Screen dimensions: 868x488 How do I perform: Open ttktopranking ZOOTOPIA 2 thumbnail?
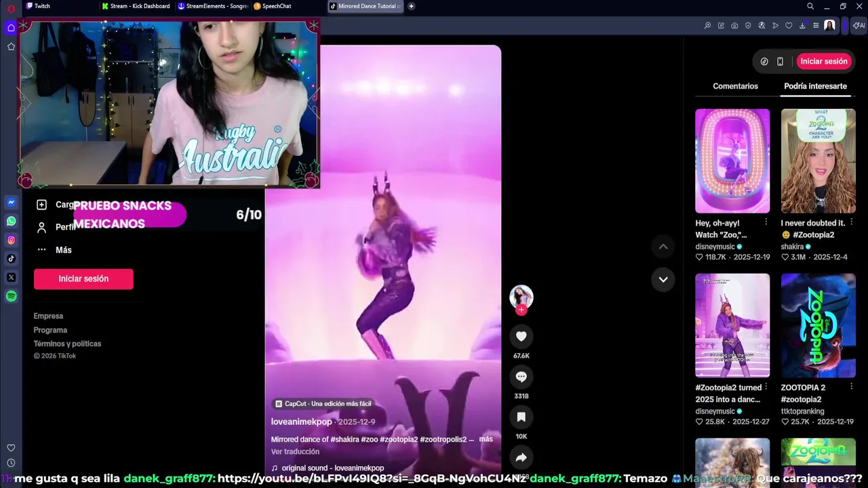pos(818,325)
